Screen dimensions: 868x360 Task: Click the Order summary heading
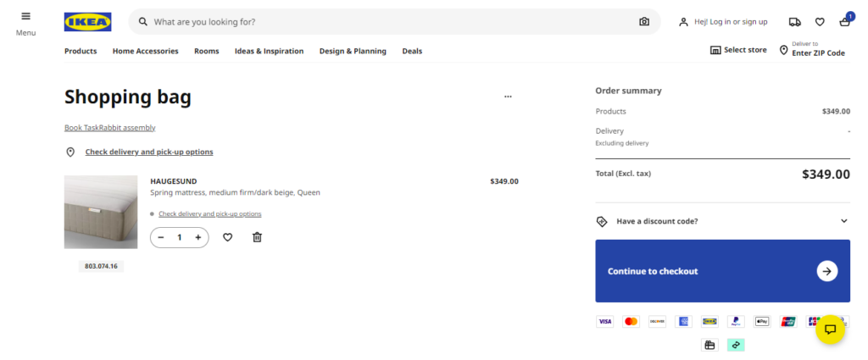pyautogui.click(x=628, y=91)
